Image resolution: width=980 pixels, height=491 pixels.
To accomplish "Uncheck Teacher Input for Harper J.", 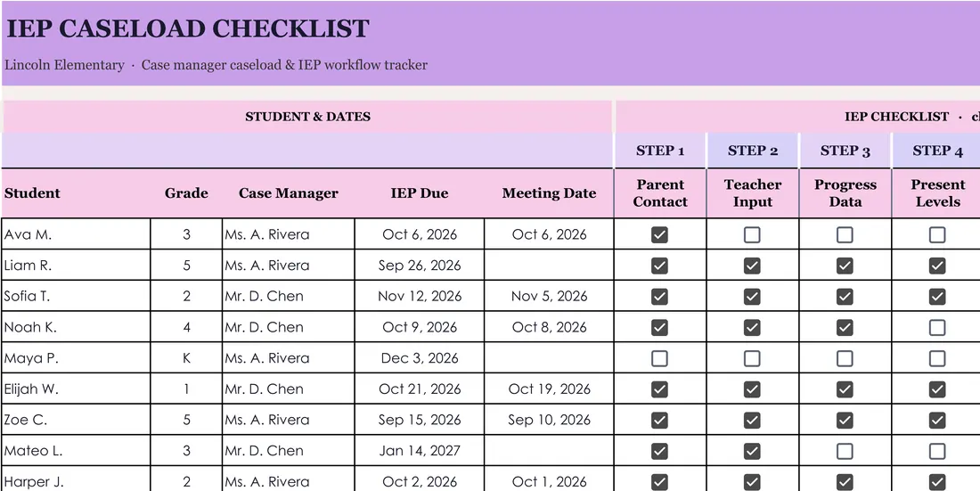I will pyautogui.click(x=752, y=482).
